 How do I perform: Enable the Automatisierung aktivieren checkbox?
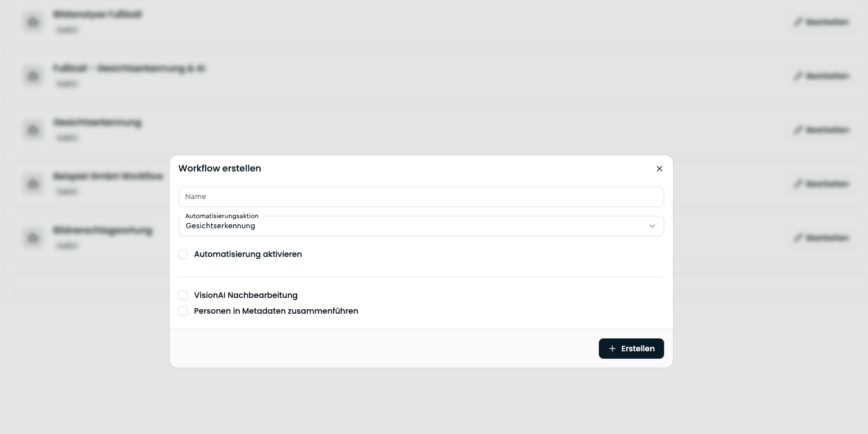coord(183,254)
